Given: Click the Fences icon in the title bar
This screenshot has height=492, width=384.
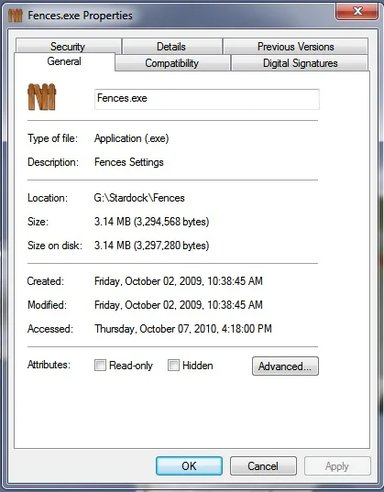Looking at the screenshot, I should coord(15,15).
